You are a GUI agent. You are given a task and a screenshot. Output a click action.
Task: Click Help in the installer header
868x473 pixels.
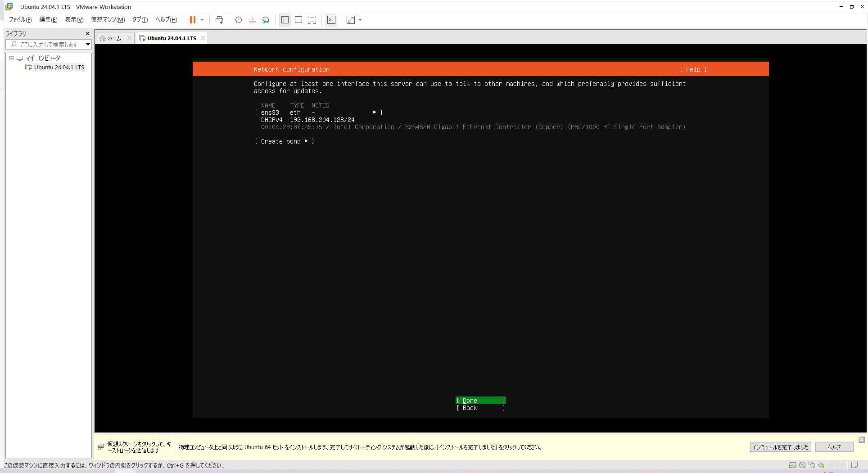click(x=693, y=69)
